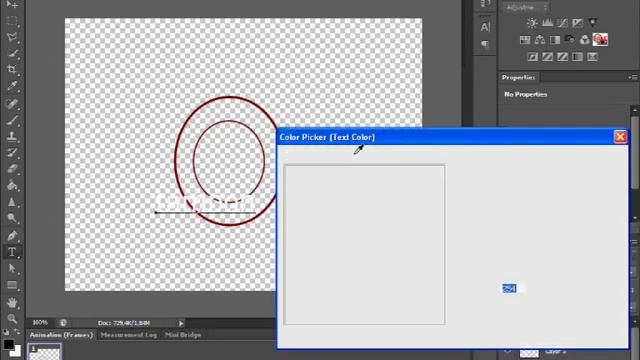Select the Blur tool

click(12, 202)
